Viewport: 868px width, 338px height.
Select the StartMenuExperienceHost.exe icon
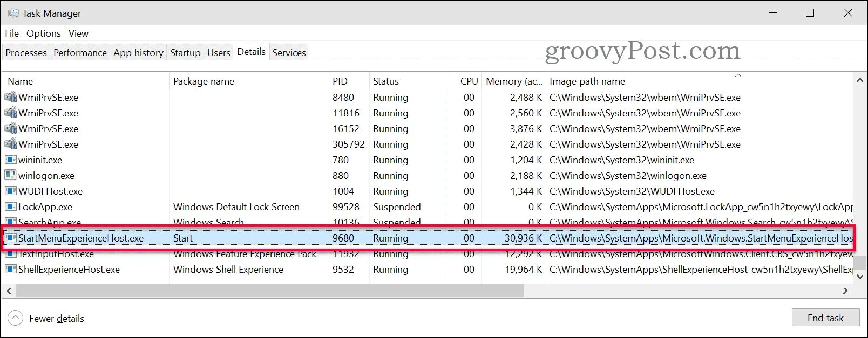point(11,238)
